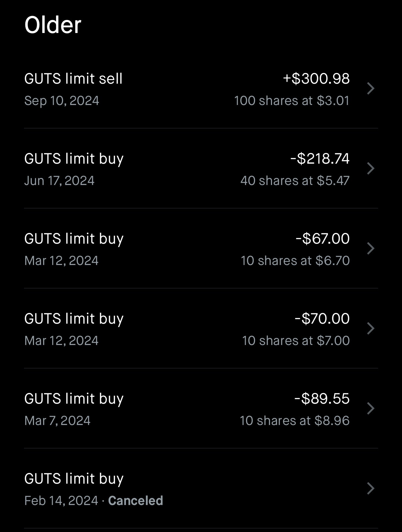This screenshot has width=402, height=532.
Task: Click the chevron next to the -$67.00 order
Action: pyautogui.click(x=370, y=249)
